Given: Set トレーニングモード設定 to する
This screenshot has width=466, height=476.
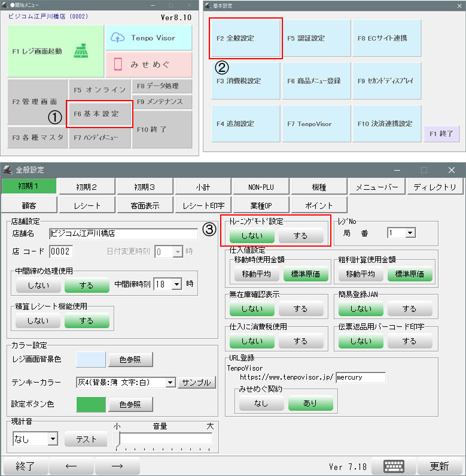Looking at the screenshot, I should tap(301, 235).
